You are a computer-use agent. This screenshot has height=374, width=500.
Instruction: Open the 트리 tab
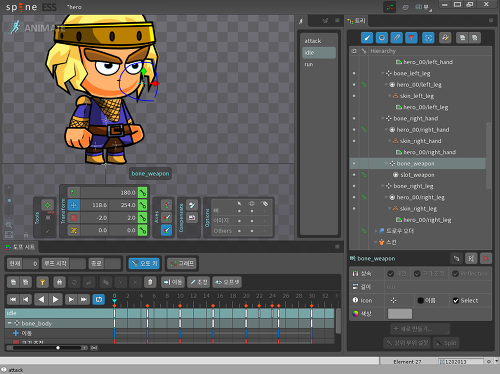coord(356,21)
